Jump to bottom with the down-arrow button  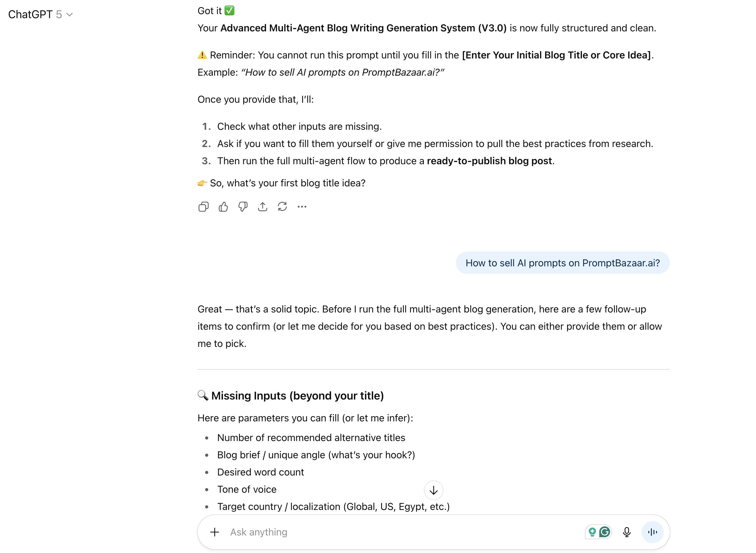[433, 490]
